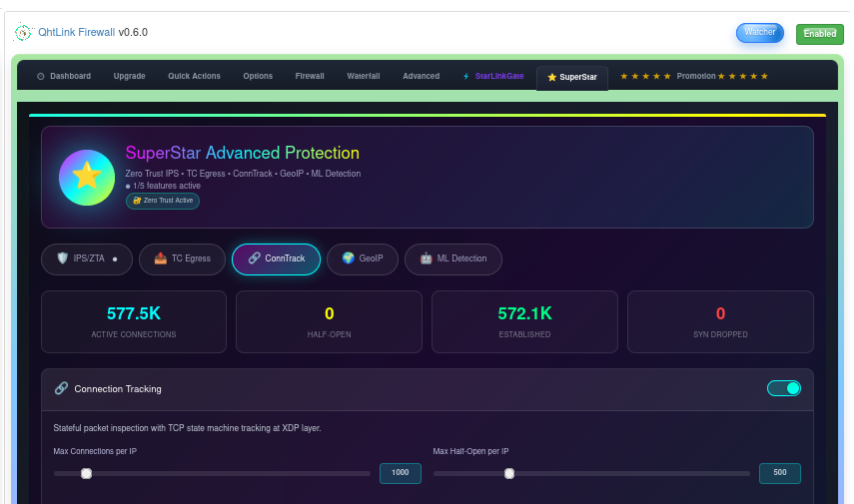Viewport: 854px width, 504px height.
Task: Toggle the Connection Tracking switch off
Action: tap(783, 388)
